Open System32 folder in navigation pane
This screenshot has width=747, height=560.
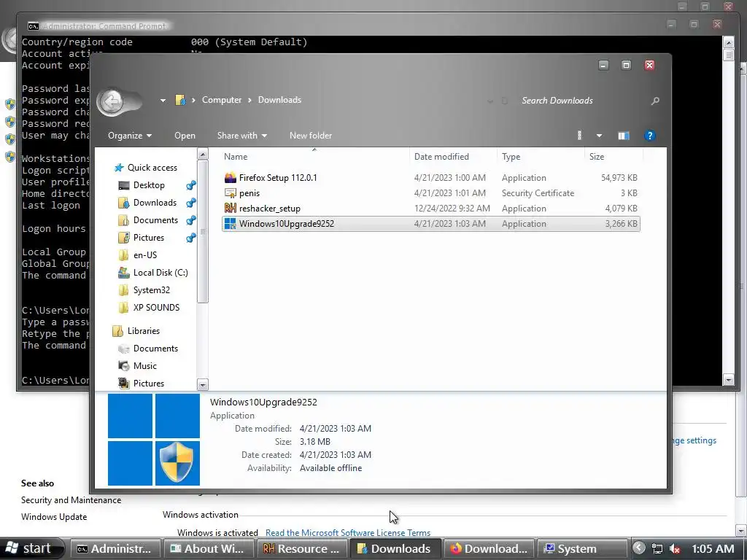152,290
